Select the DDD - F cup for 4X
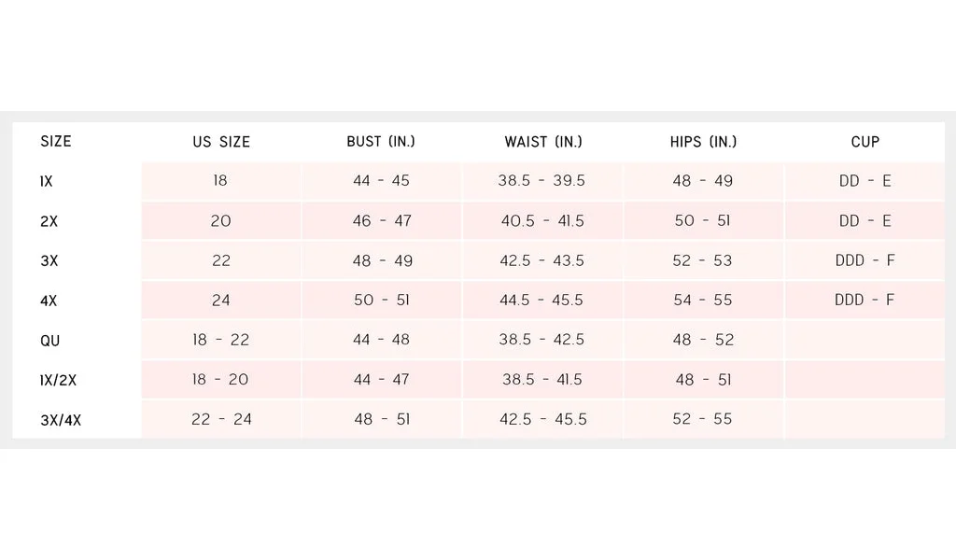Image resolution: width=956 pixels, height=560 pixels. click(865, 300)
